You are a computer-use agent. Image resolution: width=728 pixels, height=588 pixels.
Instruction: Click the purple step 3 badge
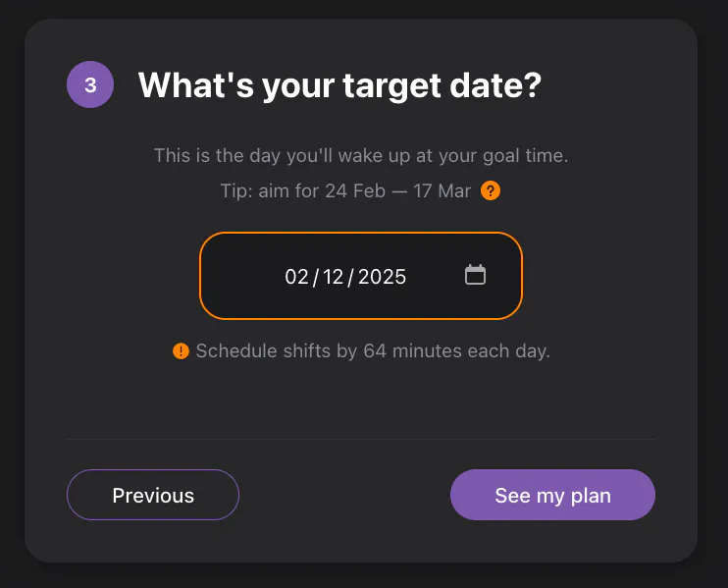(x=90, y=85)
